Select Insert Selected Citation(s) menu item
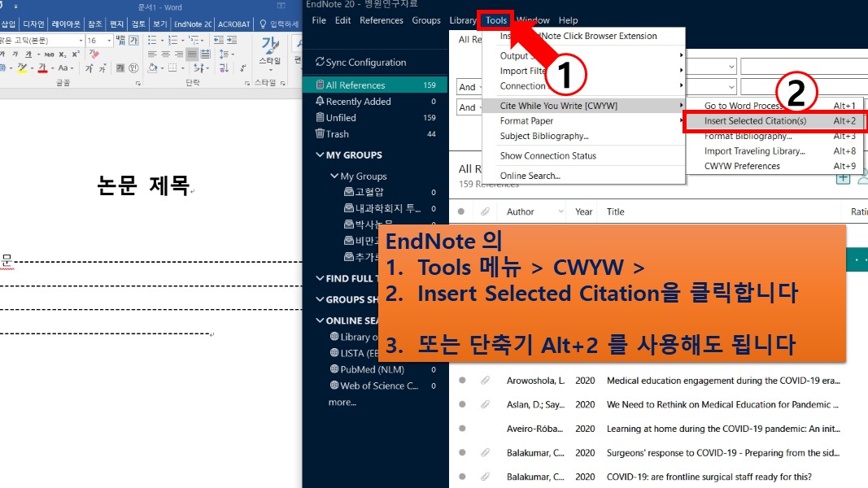Screen dimensions: 868x488 click(x=775, y=120)
